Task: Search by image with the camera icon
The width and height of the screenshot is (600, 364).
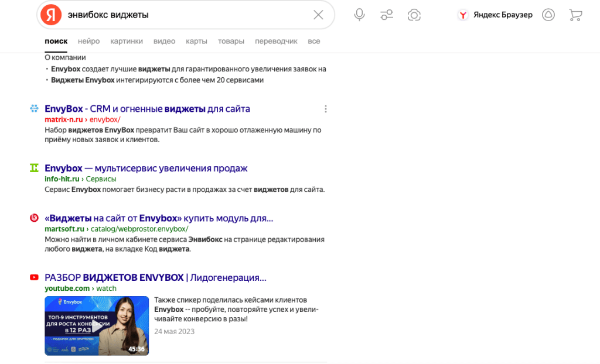Action: click(414, 15)
